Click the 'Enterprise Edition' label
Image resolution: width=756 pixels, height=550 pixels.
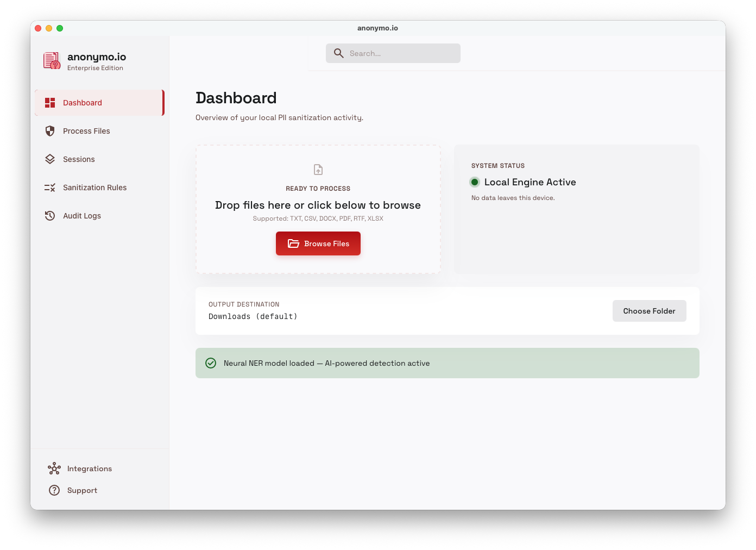[x=95, y=68]
